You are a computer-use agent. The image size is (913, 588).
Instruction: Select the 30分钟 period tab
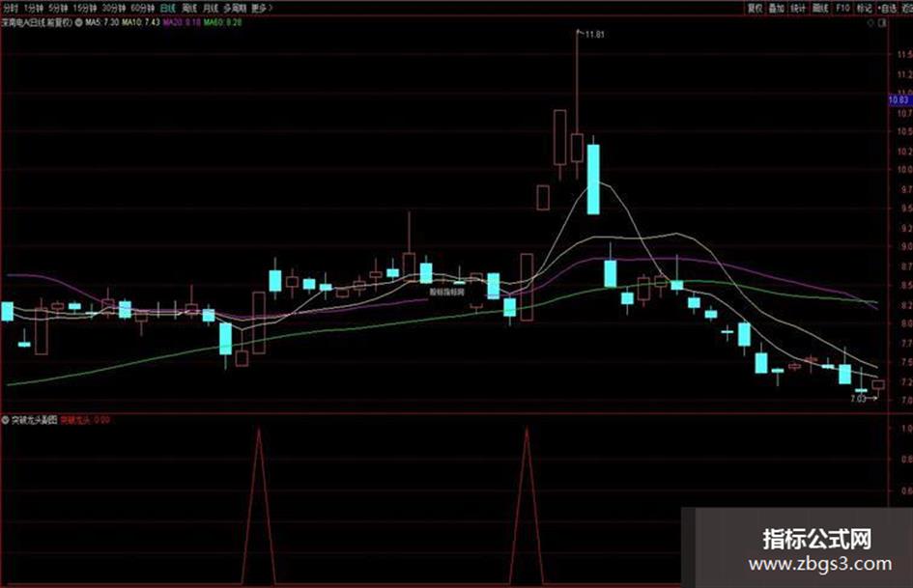(x=114, y=8)
